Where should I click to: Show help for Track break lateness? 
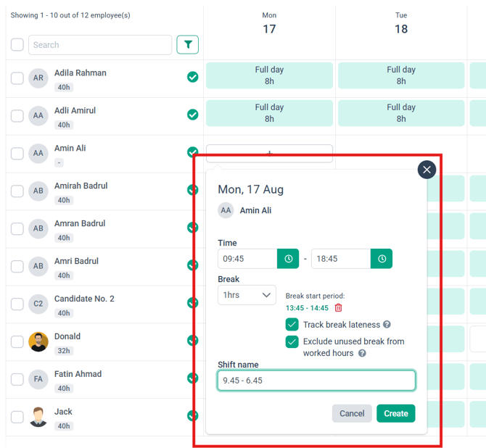387,324
